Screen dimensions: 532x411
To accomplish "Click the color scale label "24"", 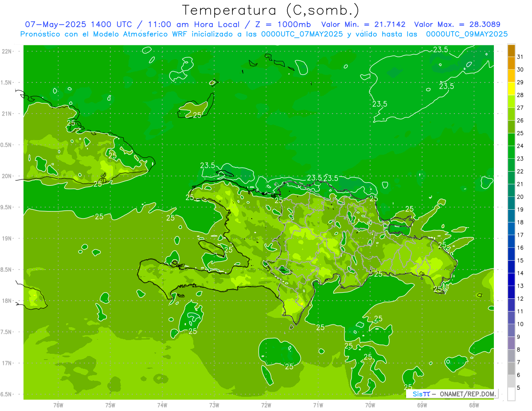I will pos(520,146).
